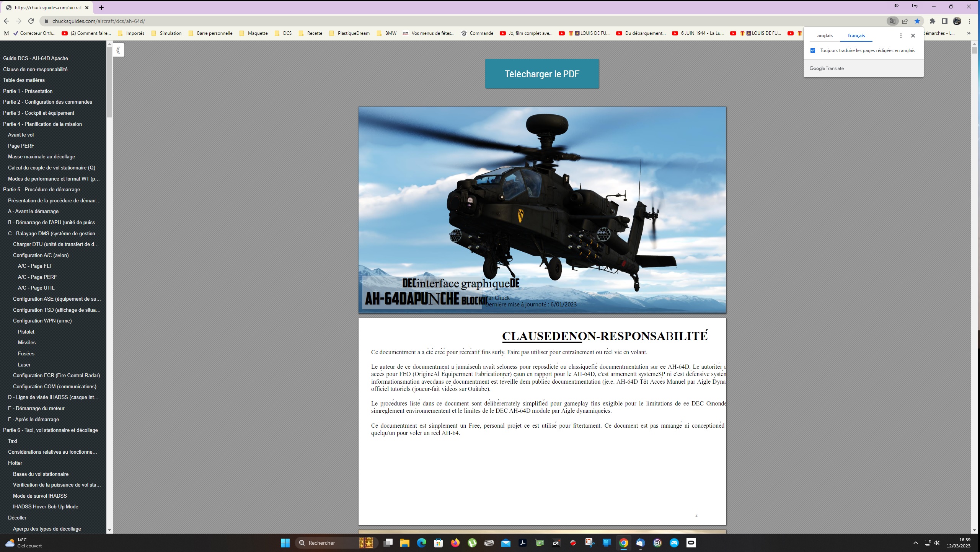
Task: Launch Firefox from the taskbar
Action: (x=455, y=543)
